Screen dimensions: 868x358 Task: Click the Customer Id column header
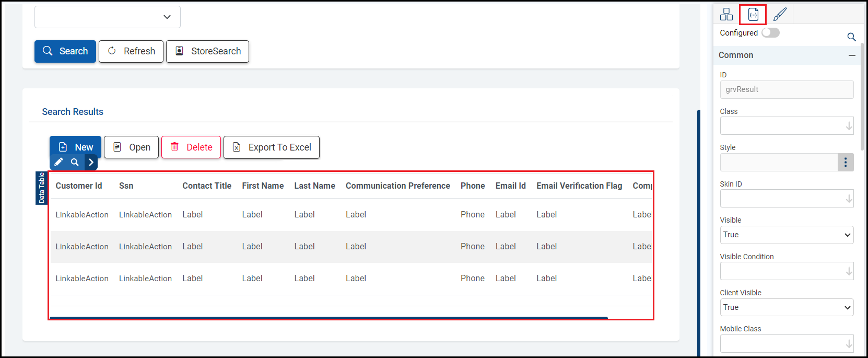point(79,186)
